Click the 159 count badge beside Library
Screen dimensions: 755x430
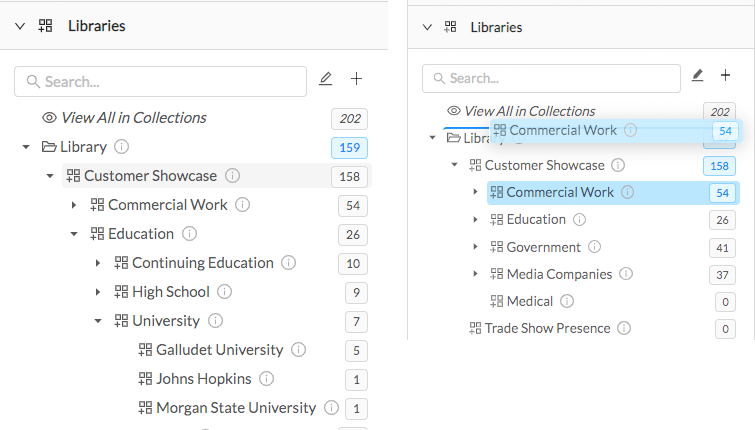click(349, 147)
